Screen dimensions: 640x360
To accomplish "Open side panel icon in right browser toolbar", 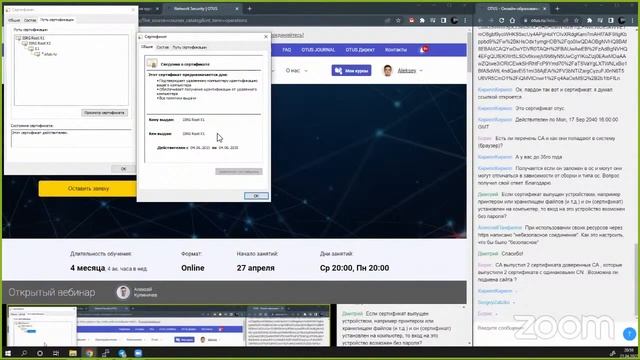I will (611, 20).
